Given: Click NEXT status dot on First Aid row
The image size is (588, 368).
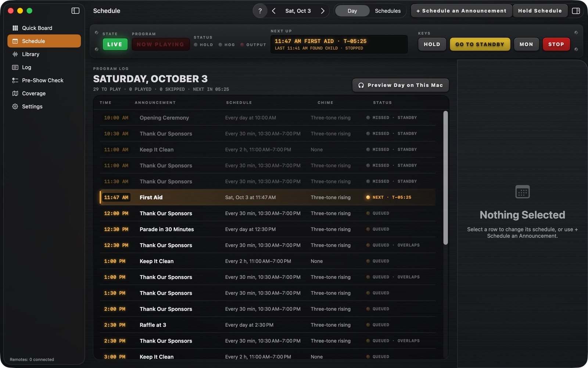Looking at the screenshot, I should (x=368, y=197).
